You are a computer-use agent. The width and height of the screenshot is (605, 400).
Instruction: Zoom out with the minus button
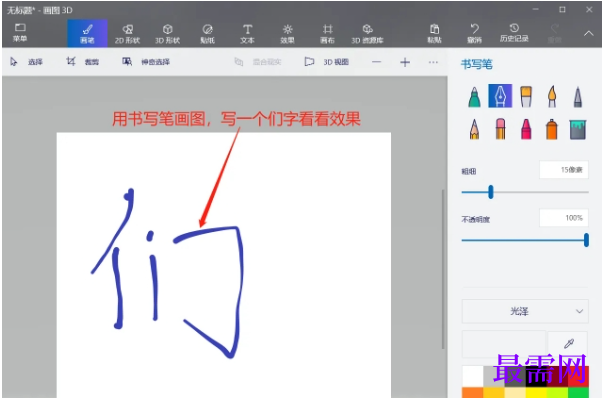click(x=377, y=62)
